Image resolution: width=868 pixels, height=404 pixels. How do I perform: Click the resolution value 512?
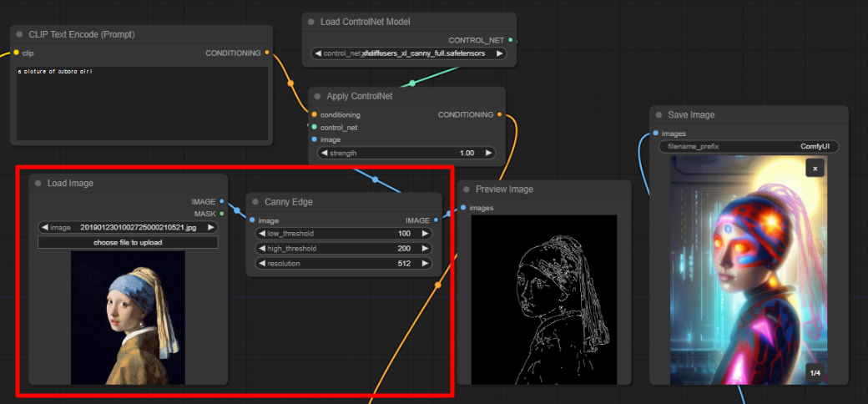click(x=404, y=264)
